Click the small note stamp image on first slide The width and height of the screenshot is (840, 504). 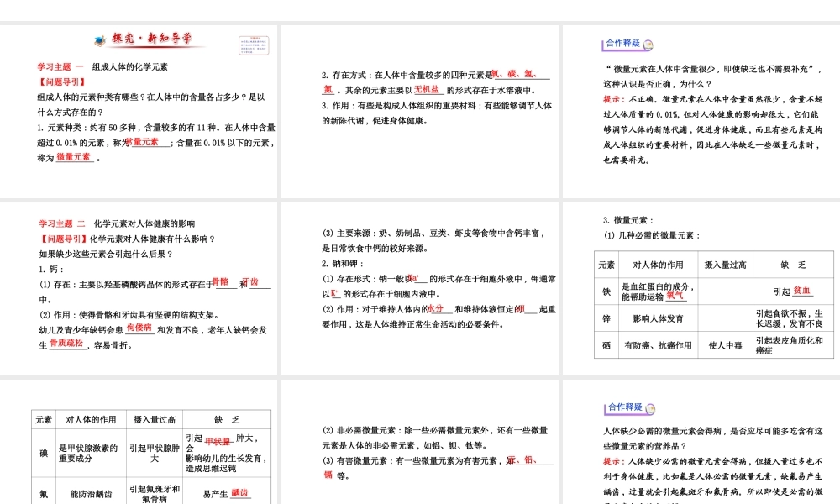(254, 45)
